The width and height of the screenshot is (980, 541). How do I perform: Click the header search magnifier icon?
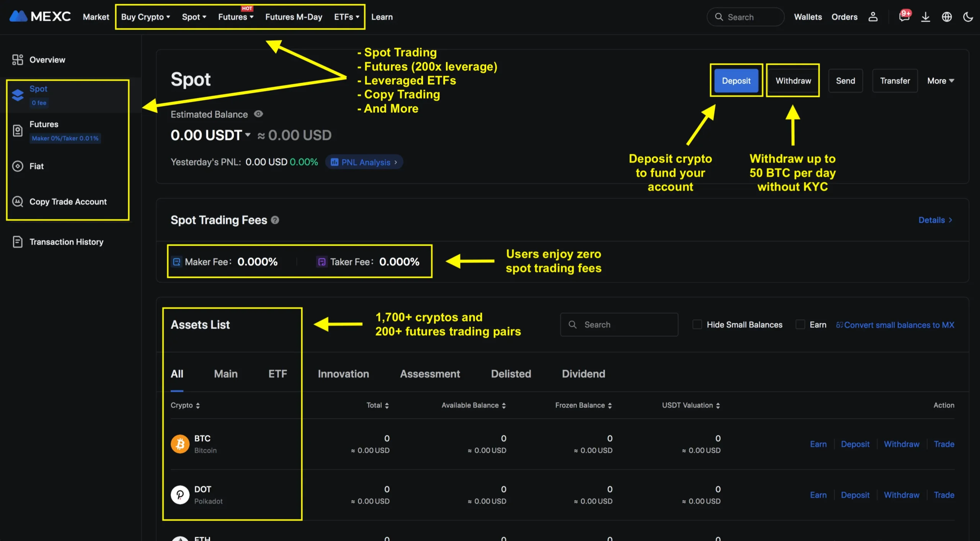719,17
